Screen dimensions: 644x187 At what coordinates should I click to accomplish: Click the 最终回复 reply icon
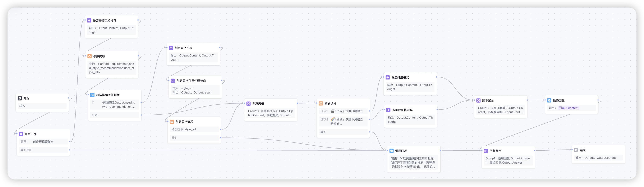click(x=549, y=100)
